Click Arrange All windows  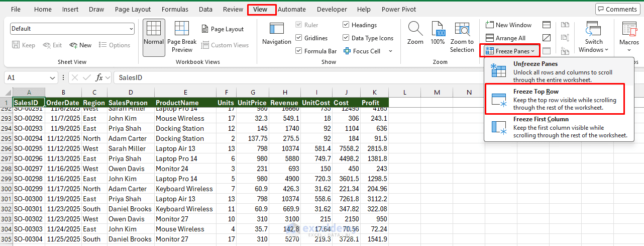coord(505,38)
